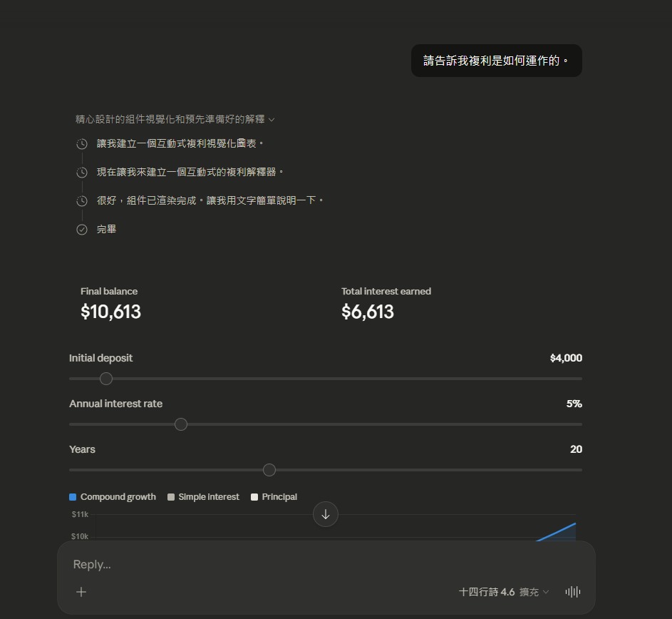Click the clock icon beside 現在讓我來建立一個互動式的複利解釋器
The height and width of the screenshot is (619, 672).
[x=82, y=173]
